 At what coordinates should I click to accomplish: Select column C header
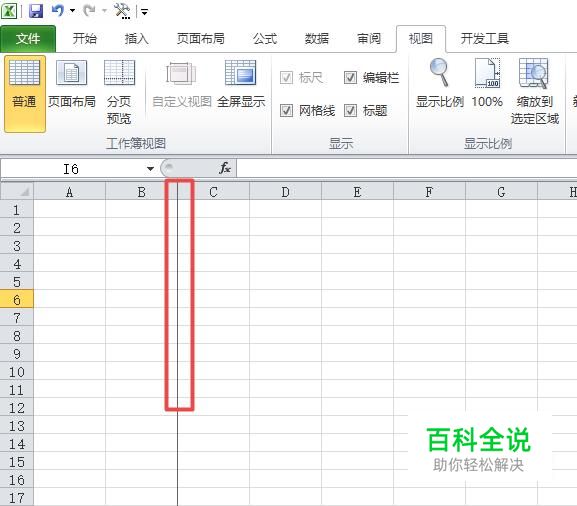[213, 192]
